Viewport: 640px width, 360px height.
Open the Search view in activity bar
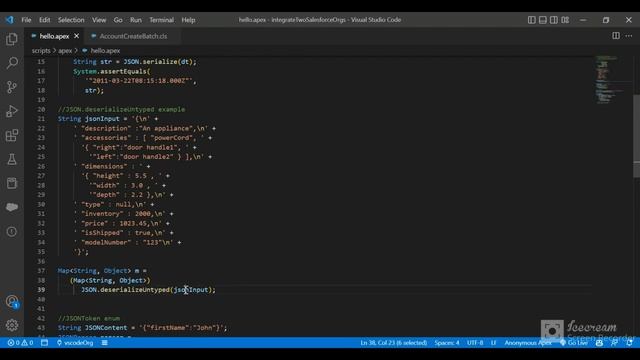pyautogui.click(x=12, y=63)
